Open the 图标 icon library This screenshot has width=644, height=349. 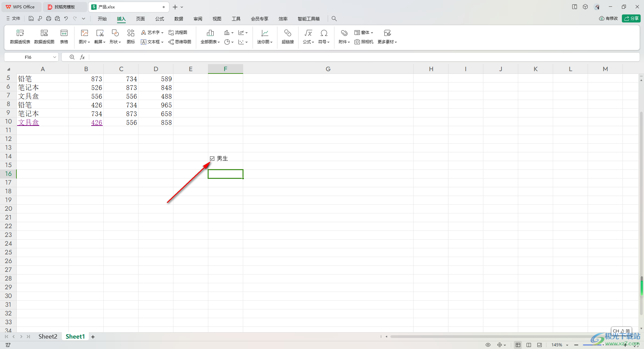131,37
